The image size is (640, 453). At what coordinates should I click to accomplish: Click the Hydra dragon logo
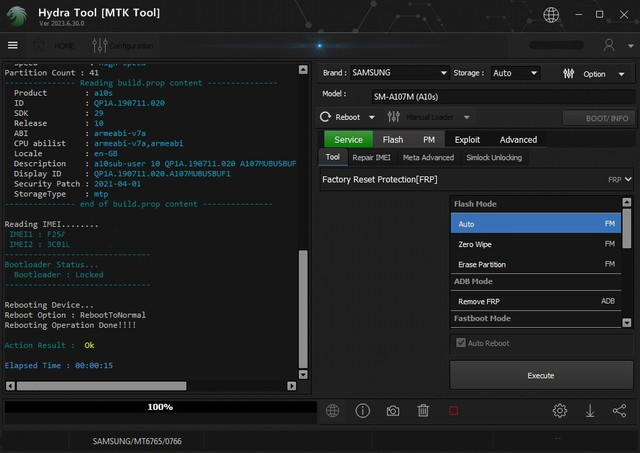[x=16, y=16]
